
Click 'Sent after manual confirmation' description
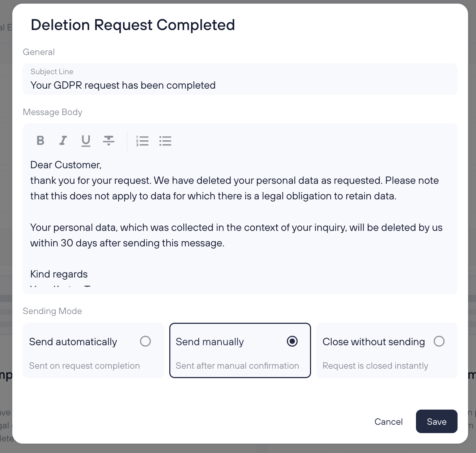click(237, 366)
